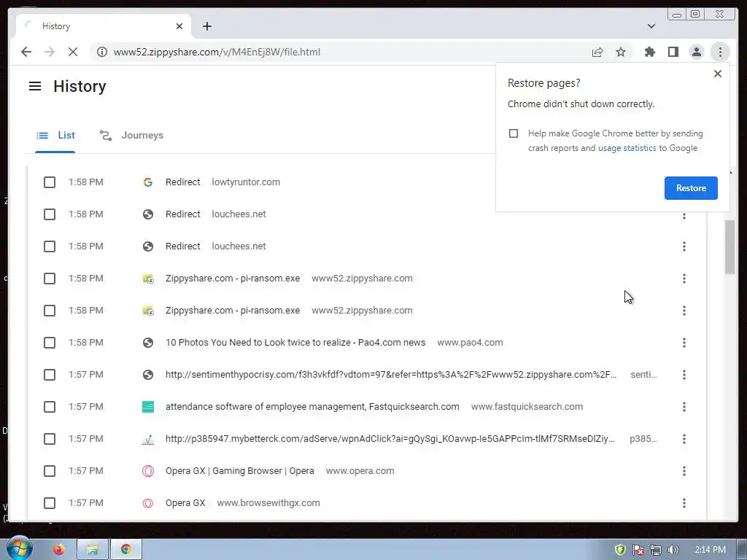Open the History hamburger menu
This screenshot has height=560, width=747.
pyautogui.click(x=35, y=86)
